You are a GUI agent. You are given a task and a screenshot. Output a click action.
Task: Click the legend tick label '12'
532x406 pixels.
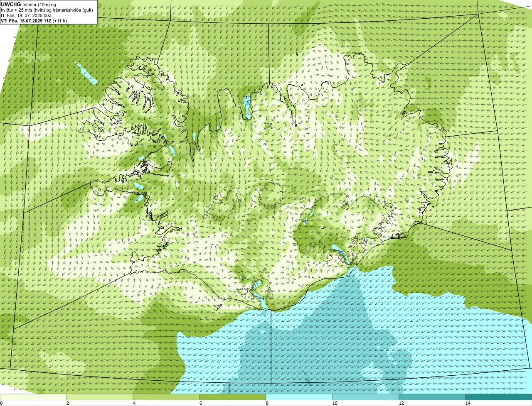(x=401, y=403)
